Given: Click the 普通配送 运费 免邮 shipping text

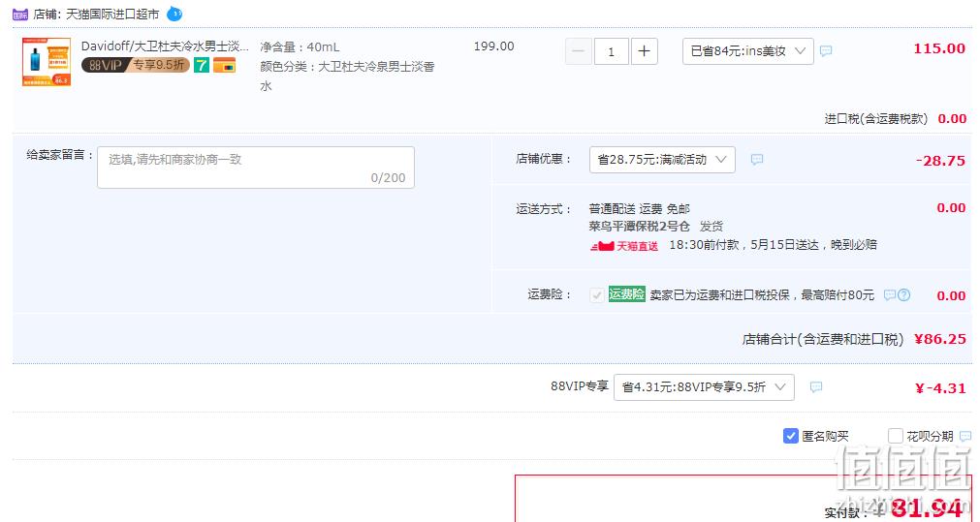Looking at the screenshot, I should pos(640,208).
